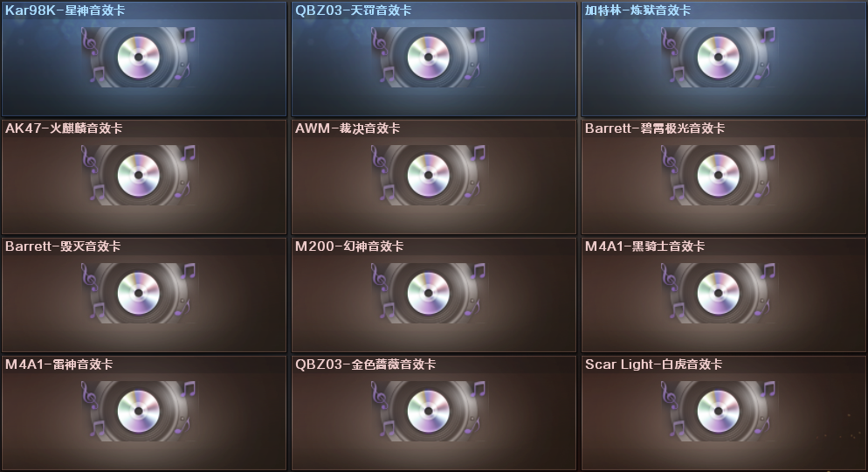Select the QBZ03-金色蔷薇 sound card disc icon

(429, 411)
